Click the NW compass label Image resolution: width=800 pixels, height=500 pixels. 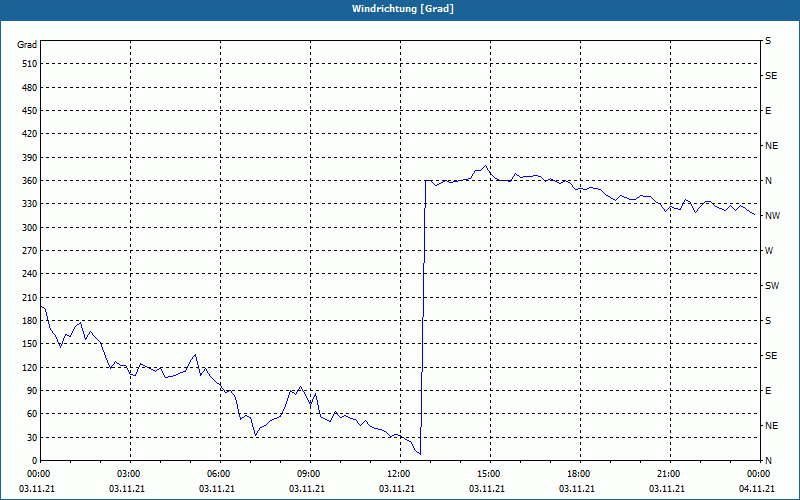click(772, 216)
